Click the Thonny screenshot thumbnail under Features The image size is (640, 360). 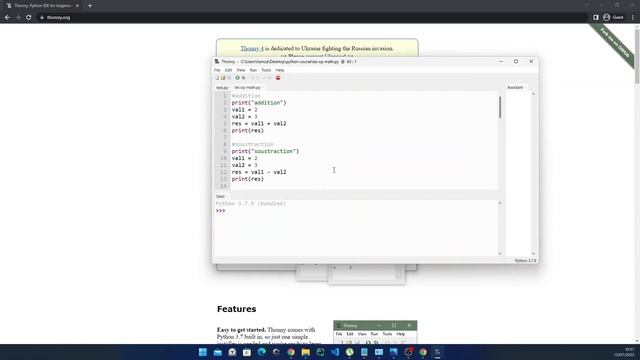[375, 332]
